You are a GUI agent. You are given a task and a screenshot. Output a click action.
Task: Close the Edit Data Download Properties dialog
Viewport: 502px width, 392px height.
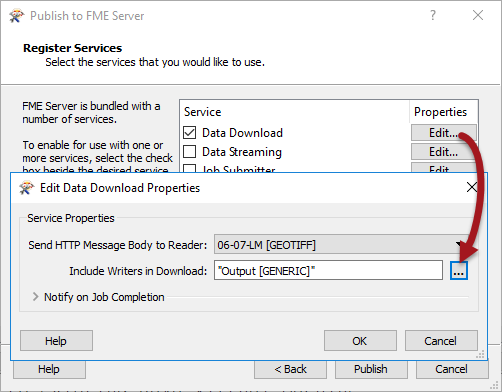[472, 187]
